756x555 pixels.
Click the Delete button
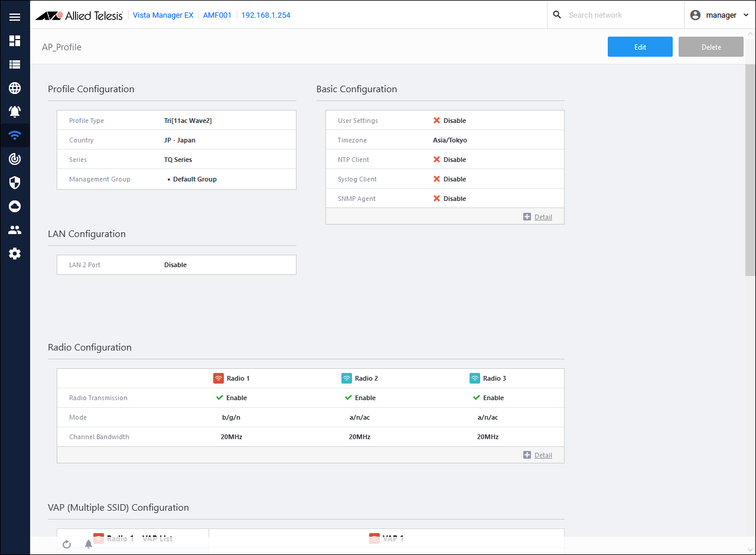[711, 47]
